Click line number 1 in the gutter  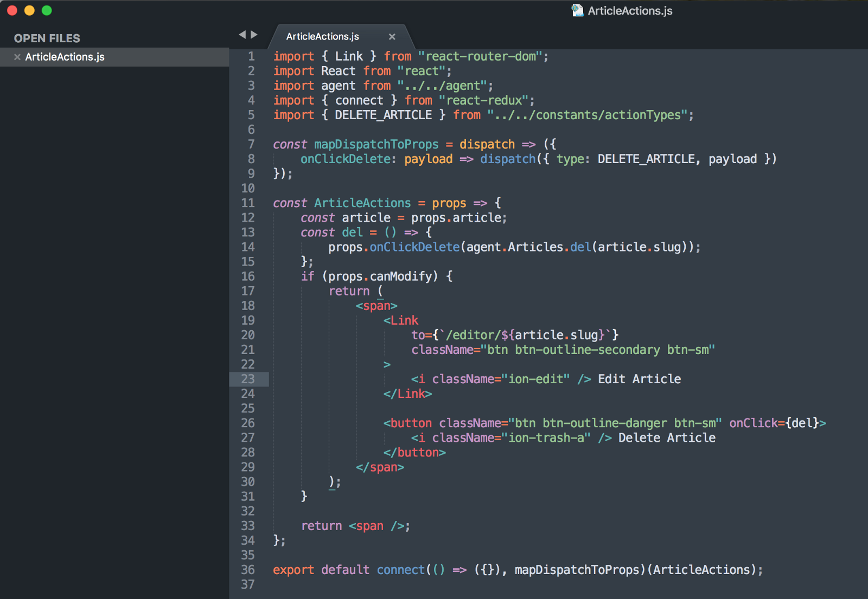point(251,56)
